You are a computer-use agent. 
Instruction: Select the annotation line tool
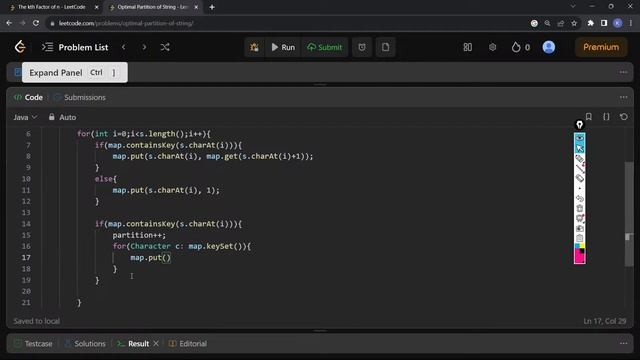tap(580, 168)
